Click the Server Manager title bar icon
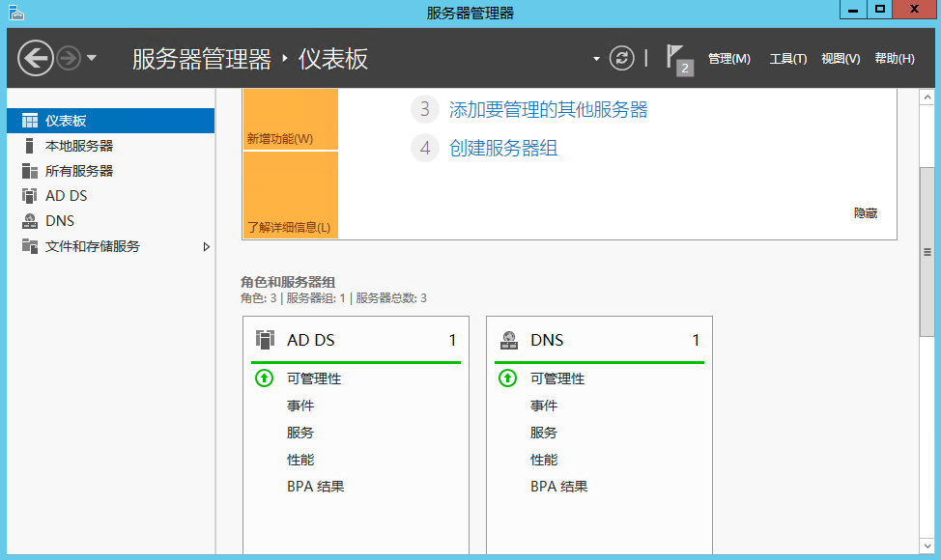Image resolution: width=941 pixels, height=560 pixels. pyautogui.click(x=16, y=13)
